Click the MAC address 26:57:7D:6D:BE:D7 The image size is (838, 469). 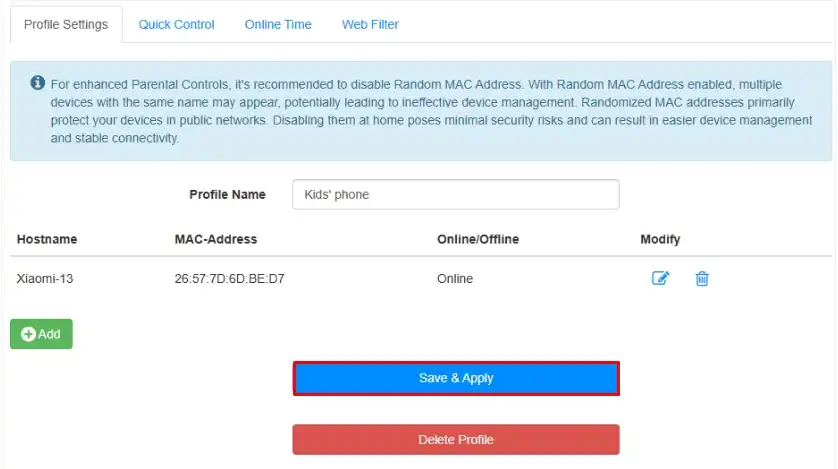click(229, 278)
